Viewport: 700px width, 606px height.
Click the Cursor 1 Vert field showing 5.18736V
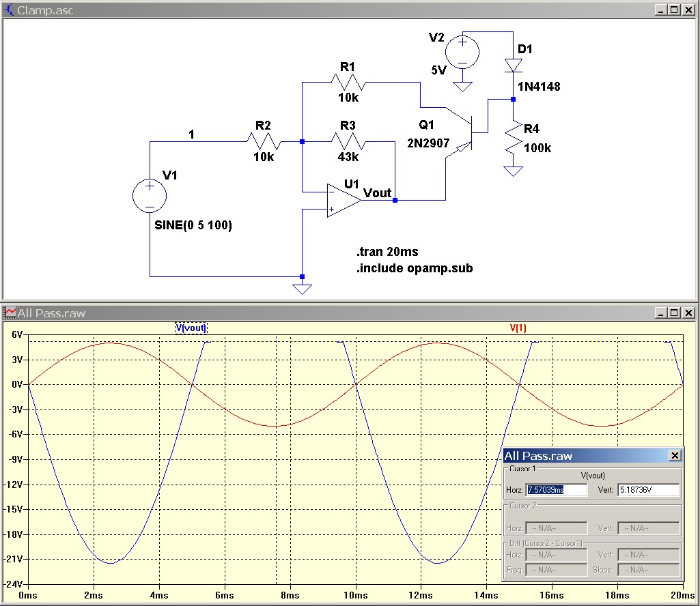(x=648, y=489)
